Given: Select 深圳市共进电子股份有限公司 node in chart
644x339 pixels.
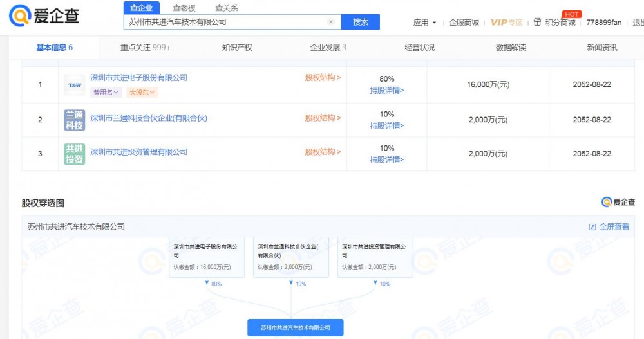Looking at the screenshot, I should point(207,257).
